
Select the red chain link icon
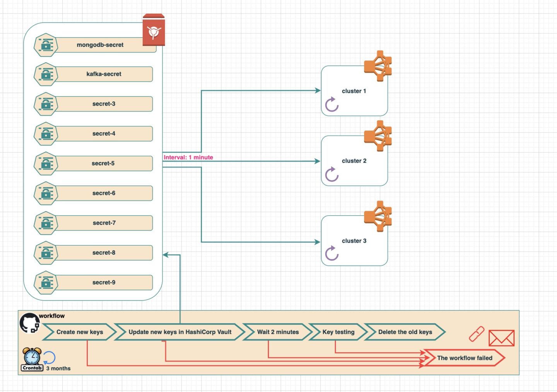click(477, 334)
